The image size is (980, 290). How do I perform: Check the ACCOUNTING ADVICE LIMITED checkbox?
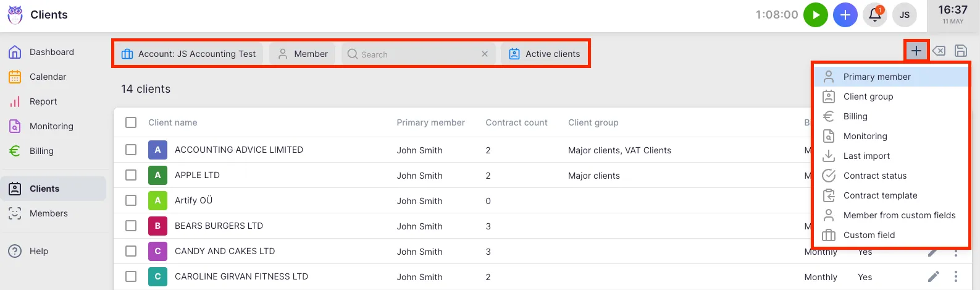(x=131, y=150)
